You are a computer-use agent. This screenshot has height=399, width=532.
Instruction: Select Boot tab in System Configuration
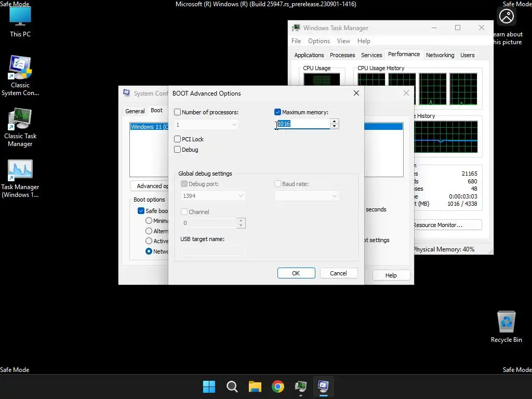pos(156,110)
